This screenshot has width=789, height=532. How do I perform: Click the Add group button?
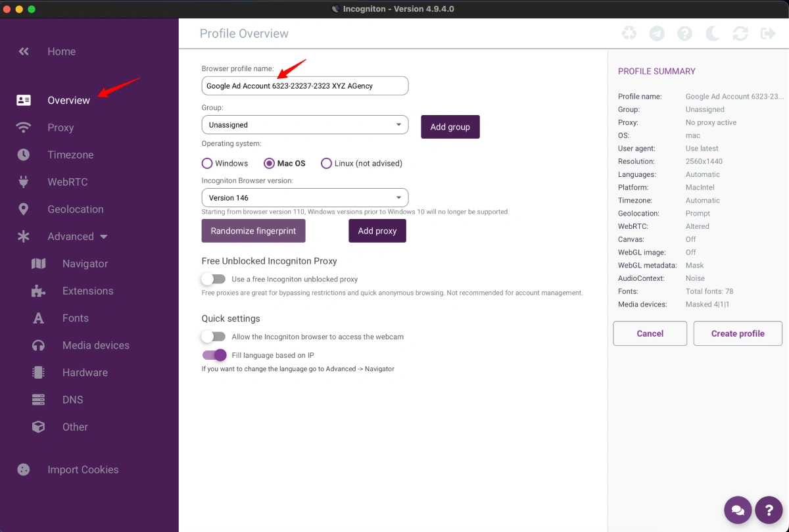pyautogui.click(x=450, y=127)
